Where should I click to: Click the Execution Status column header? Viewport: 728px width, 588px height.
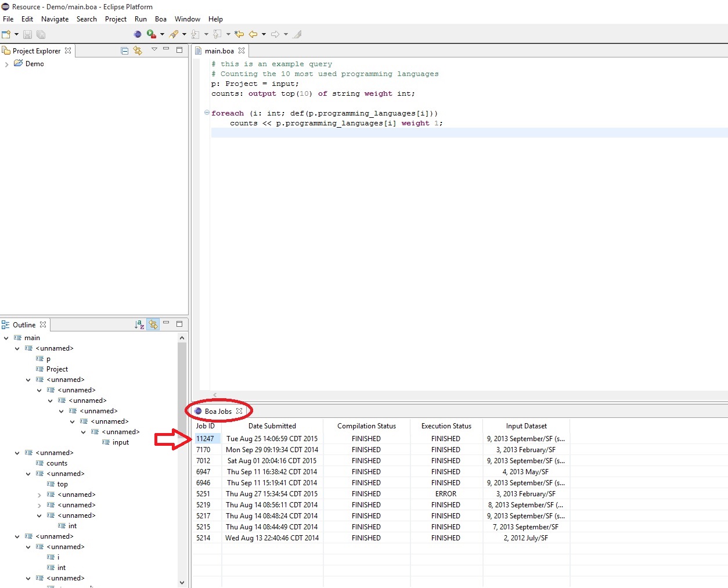(x=446, y=426)
